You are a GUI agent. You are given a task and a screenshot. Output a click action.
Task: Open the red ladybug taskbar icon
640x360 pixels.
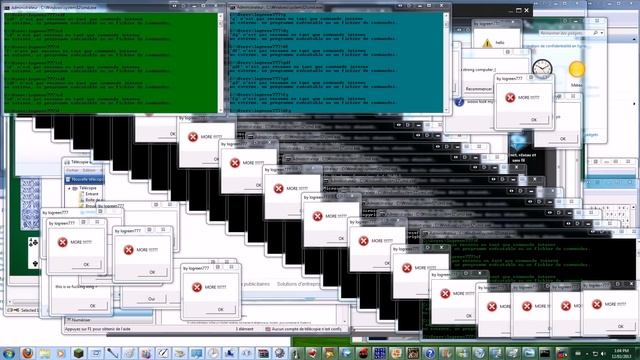[x=363, y=353]
